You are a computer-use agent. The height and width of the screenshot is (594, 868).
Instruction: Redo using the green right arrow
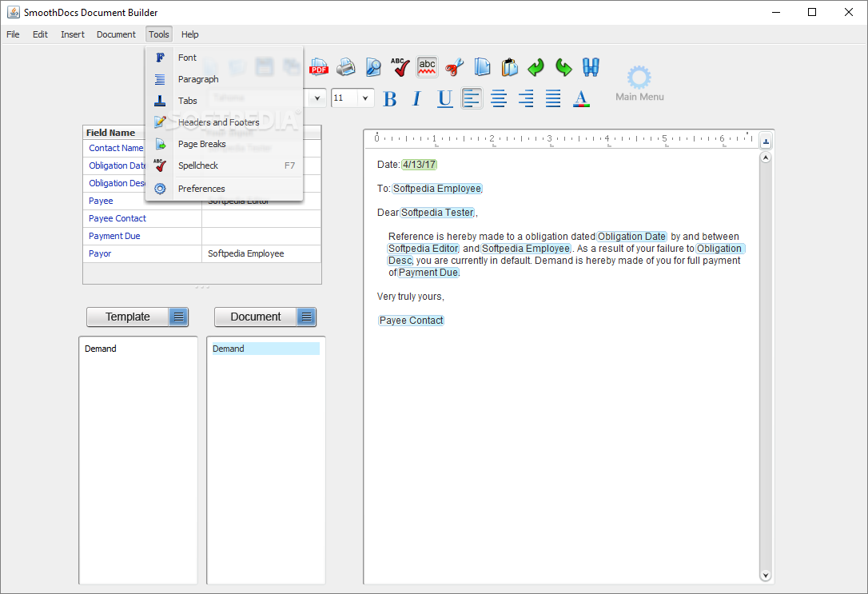(563, 67)
